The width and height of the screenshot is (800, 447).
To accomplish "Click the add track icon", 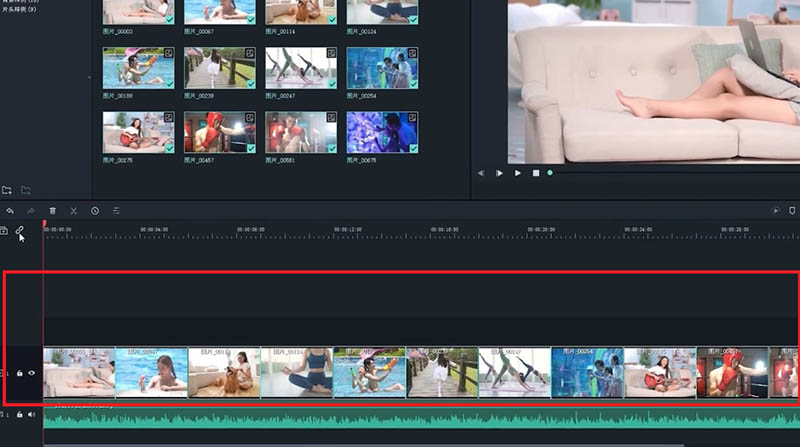I will point(4,231).
